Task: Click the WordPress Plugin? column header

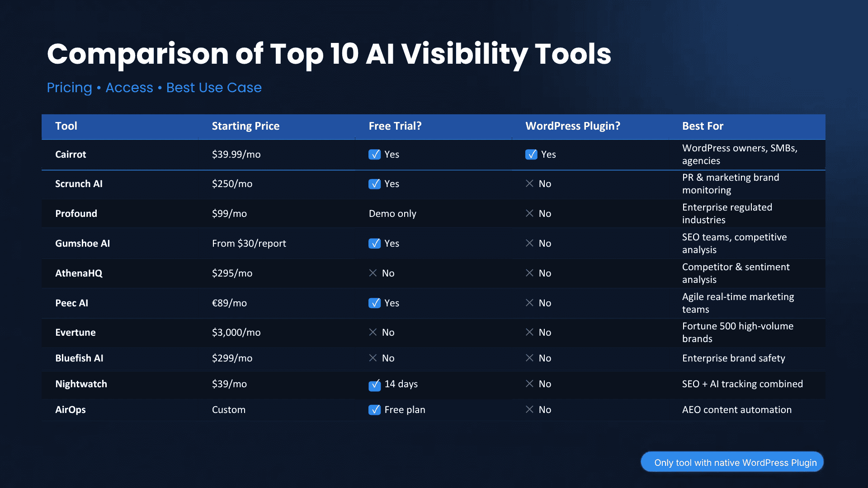Action: click(573, 126)
